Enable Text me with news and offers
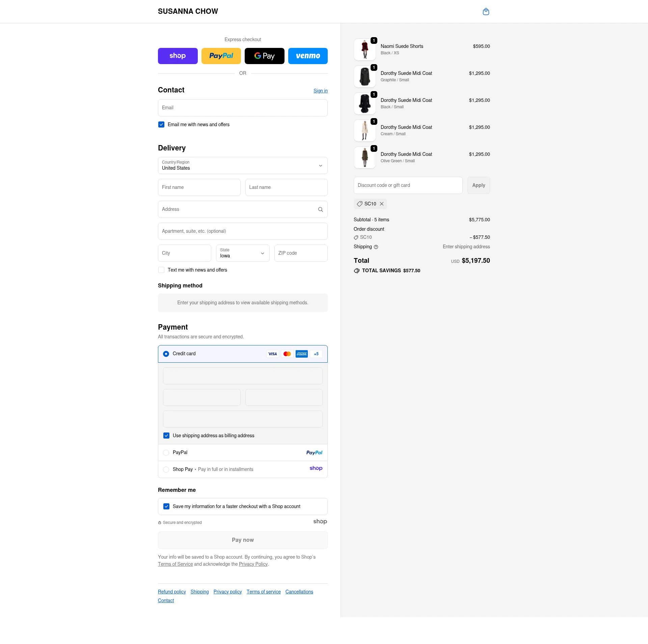Screen dimensions: 648x644 [x=161, y=270]
